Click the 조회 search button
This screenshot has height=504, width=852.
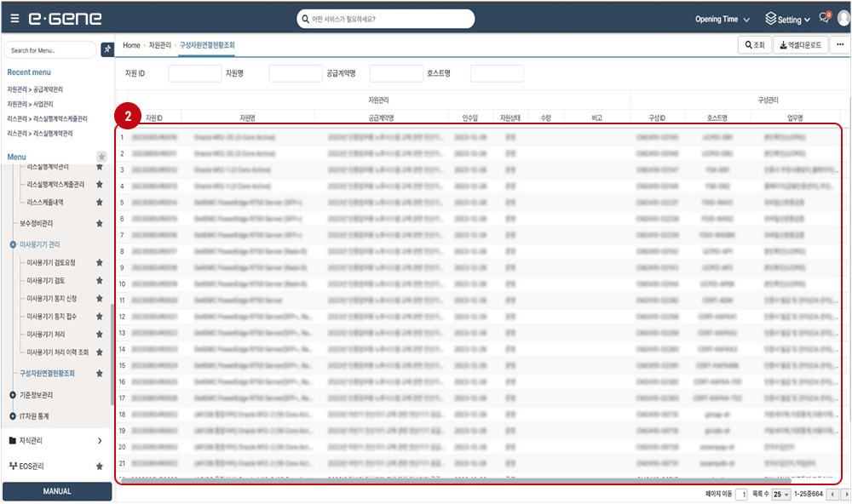(754, 45)
